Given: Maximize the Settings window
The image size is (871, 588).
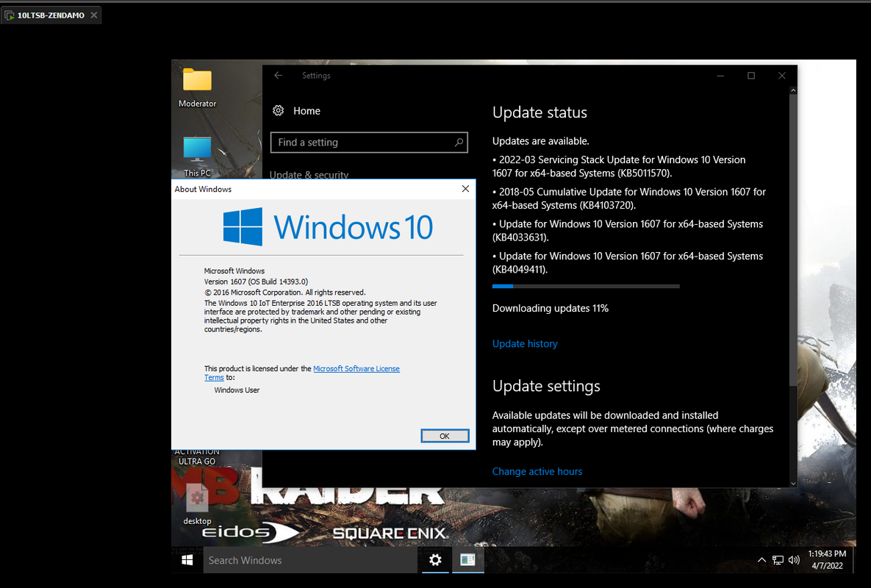Looking at the screenshot, I should click(751, 76).
